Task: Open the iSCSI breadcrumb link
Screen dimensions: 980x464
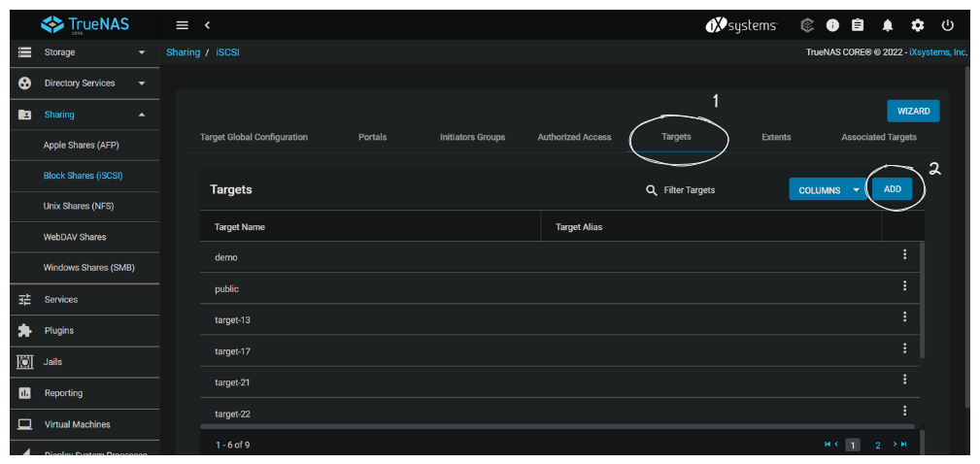Action: pos(227,52)
